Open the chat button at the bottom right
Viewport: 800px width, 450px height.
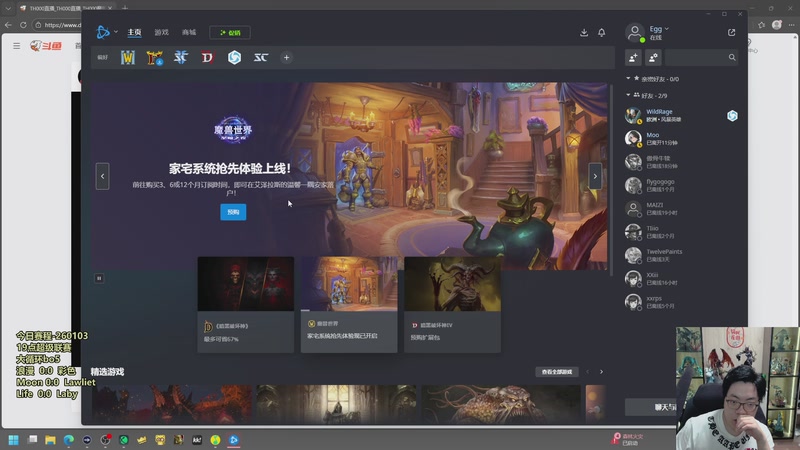pos(652,407)
